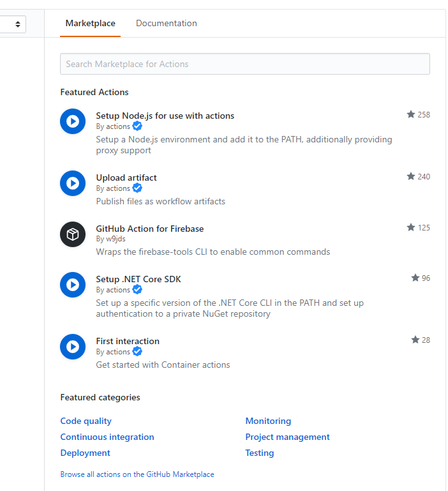This screenshot has height=491, width=448.
Task: Click the 240 star count number
Action: point(424,177)
